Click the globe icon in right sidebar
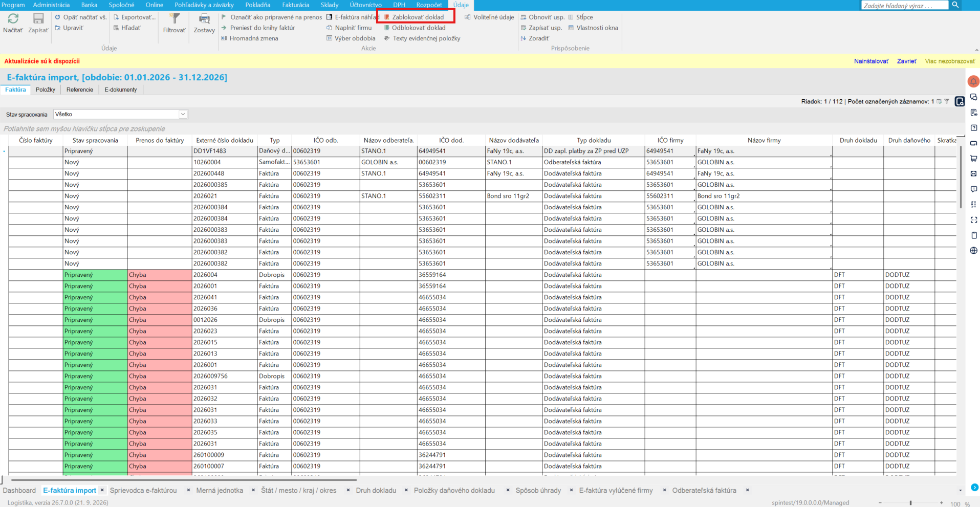 pos(973,251)
